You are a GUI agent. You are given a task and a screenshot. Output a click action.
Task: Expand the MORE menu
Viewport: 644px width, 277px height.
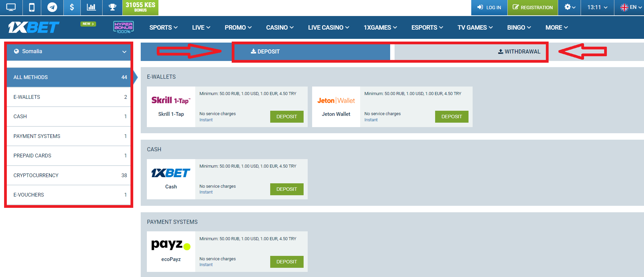coord(556,28)
